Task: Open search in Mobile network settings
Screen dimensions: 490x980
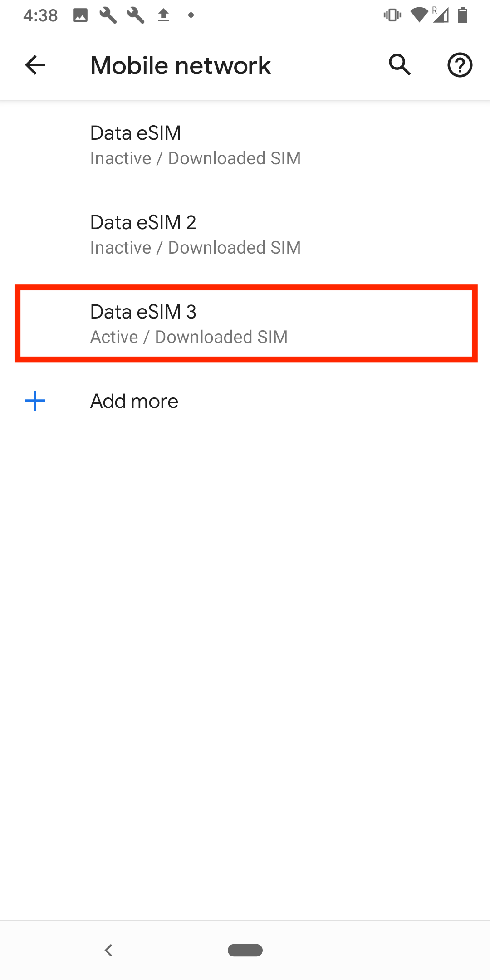Action: (399, 65)
